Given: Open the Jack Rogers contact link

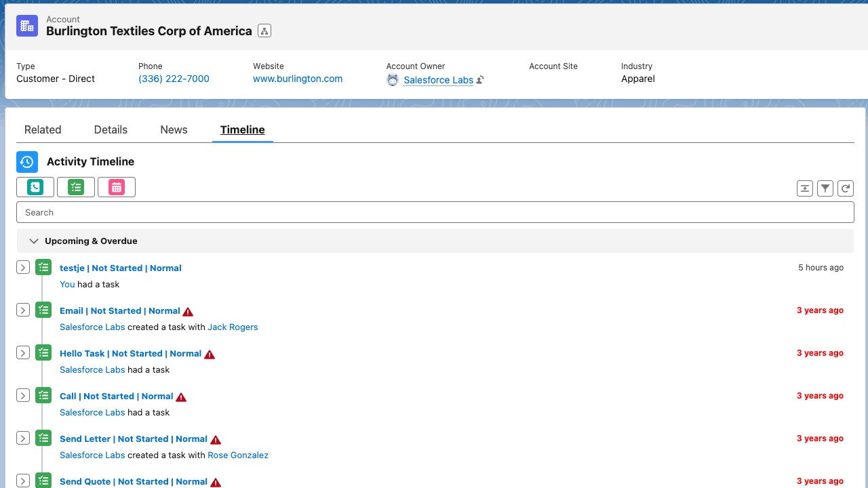Looking at the screenshot, I should click(x=233, y=327).
